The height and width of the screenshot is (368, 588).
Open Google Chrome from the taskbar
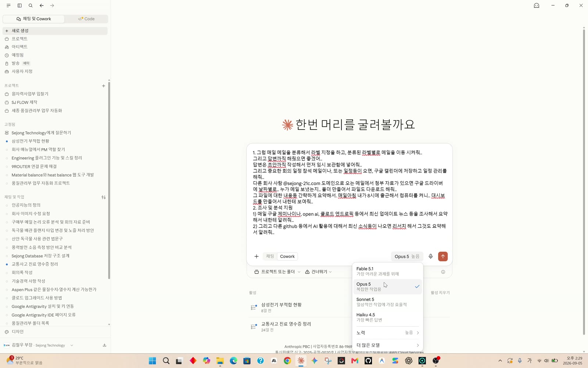[287, 361]
